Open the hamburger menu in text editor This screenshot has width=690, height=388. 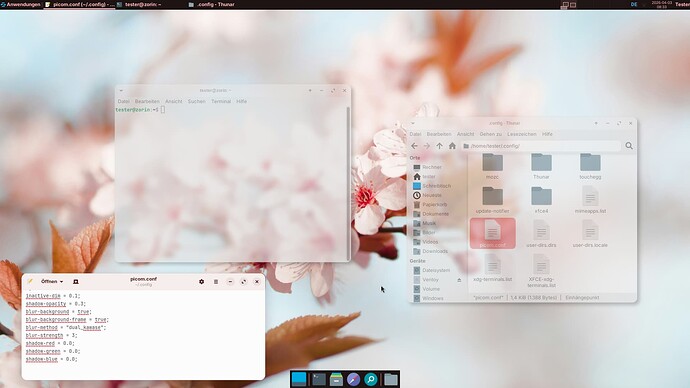point(216,282)
